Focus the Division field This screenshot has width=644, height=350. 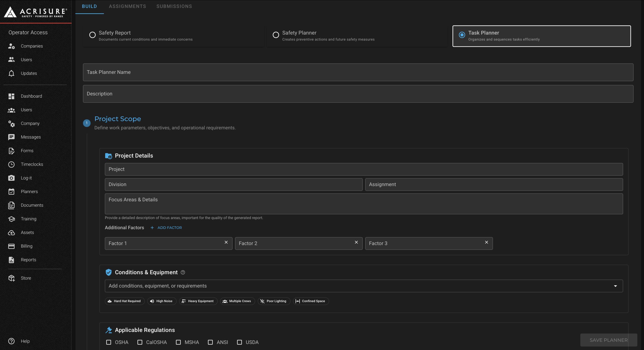[x=233, y=184]
